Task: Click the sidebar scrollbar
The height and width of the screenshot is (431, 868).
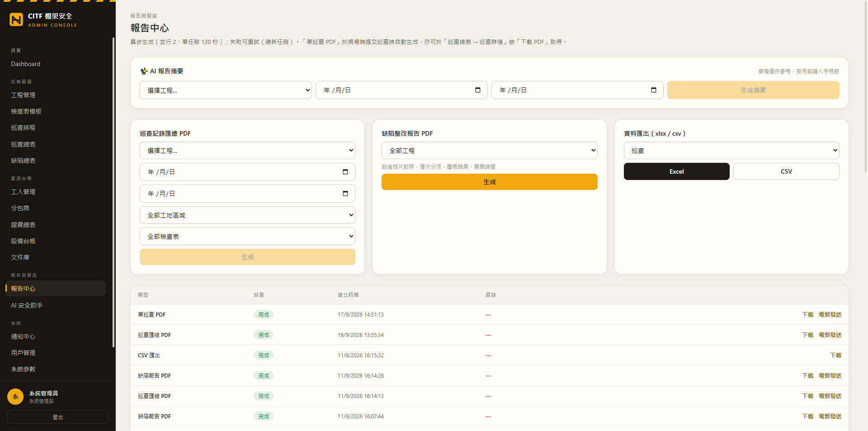Action: click(113, 192)
